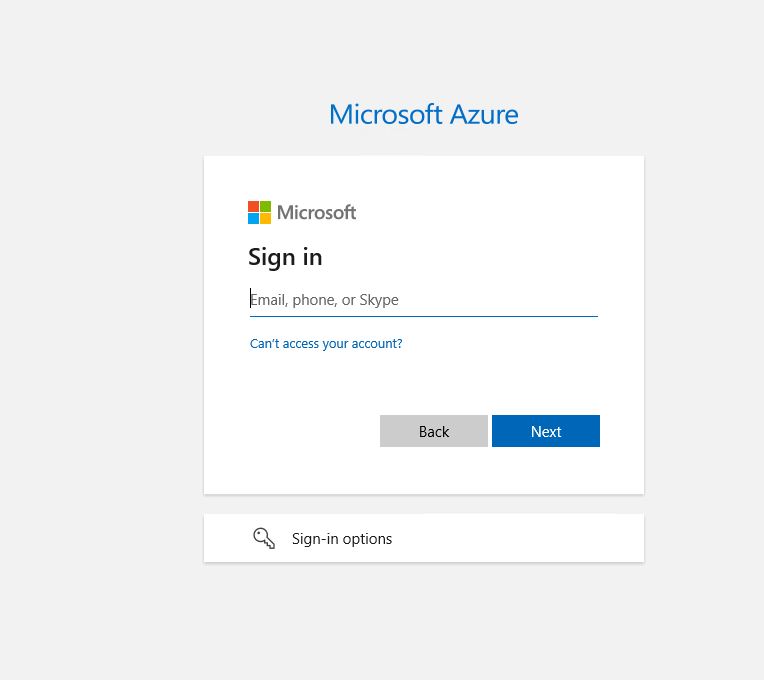764x680 pixels.
Task: Click blank right side of Sign-in options bar
Action: 540,539
